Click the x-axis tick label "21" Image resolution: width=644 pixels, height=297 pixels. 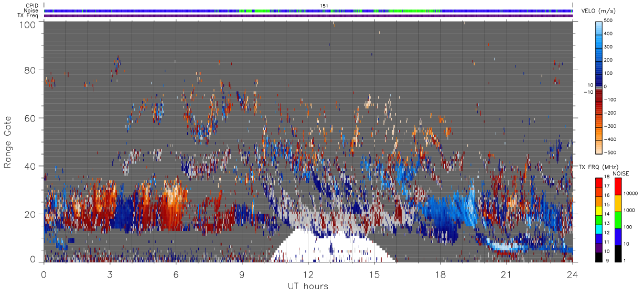[x=506, y=274]
